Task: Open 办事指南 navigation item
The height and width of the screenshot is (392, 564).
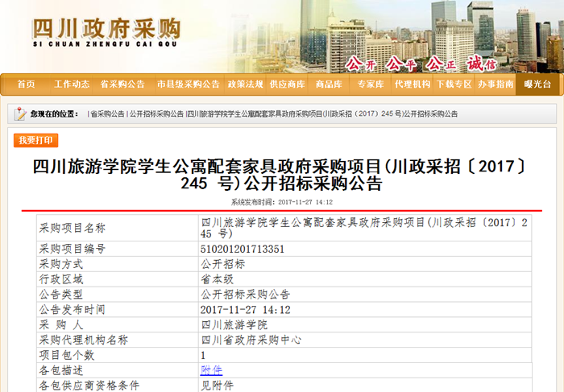Action: 496,84
